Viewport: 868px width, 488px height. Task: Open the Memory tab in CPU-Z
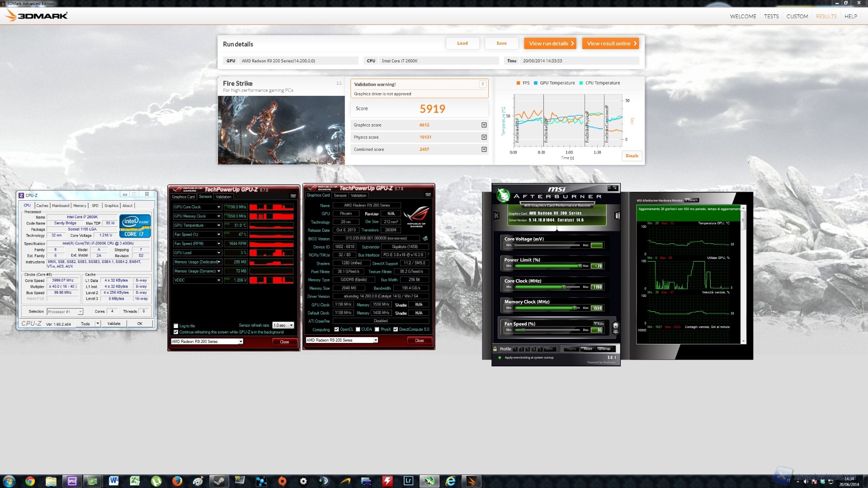[x=80, y=206]
